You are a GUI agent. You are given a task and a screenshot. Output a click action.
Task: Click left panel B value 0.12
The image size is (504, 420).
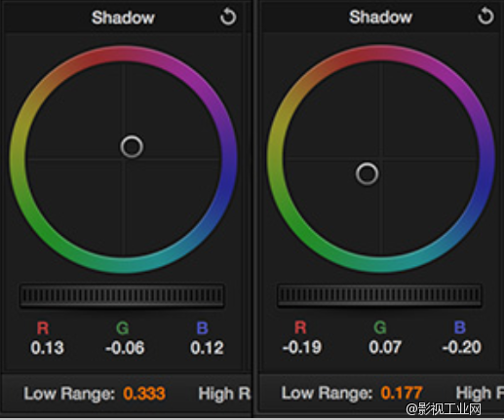tap(207, 348)
